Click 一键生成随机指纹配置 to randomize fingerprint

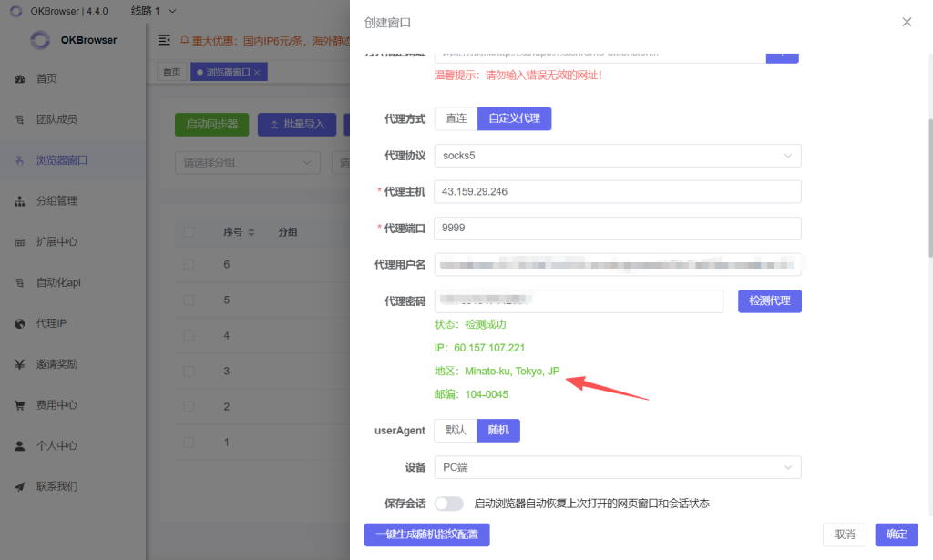pos(426,535)
